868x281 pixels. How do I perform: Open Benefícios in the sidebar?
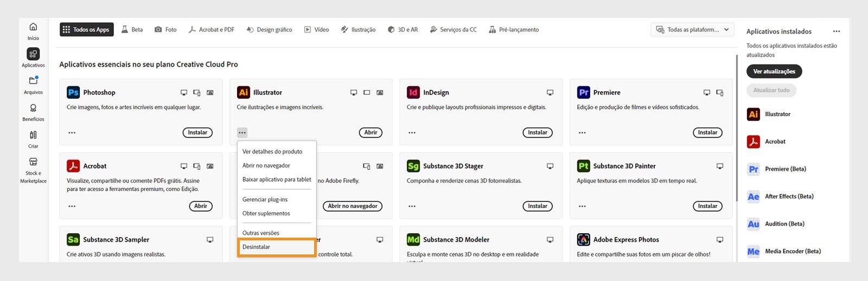tap(33, 112)
